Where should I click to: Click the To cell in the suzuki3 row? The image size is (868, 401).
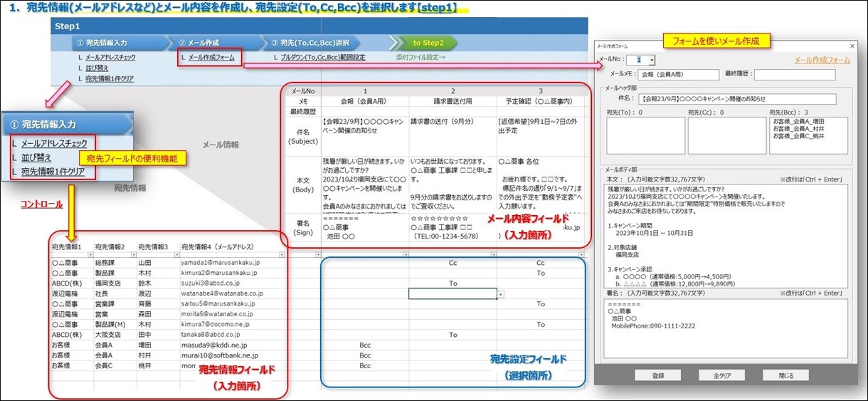click(452, 283)
